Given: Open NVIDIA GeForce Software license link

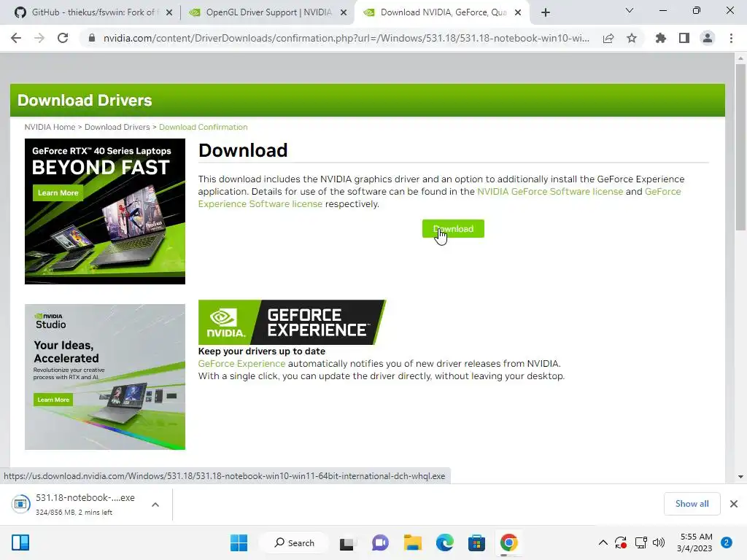Looking at the screenshot, I should click(550, 192).
